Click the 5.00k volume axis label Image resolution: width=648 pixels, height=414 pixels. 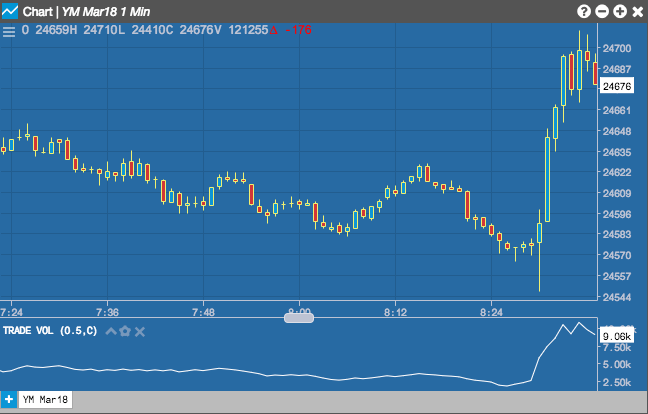coord(617,364)
